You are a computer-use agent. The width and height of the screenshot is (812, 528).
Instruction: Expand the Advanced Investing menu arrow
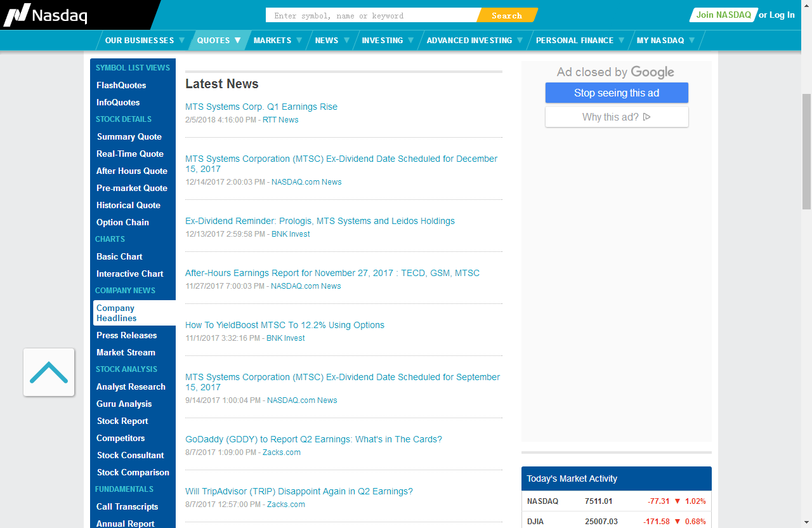[x=520, y=40]
